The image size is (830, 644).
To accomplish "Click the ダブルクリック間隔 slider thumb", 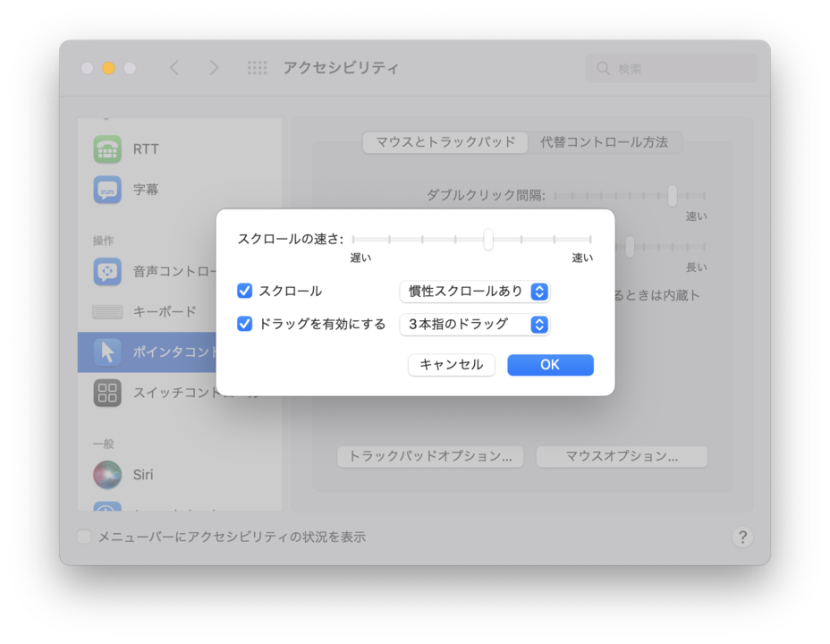I will tap(673, 195).
